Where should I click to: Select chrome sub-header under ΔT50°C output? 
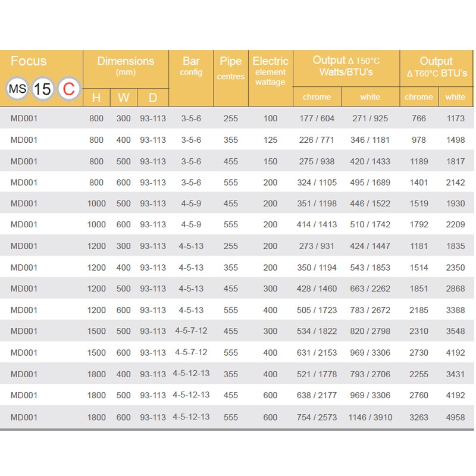click(x=317, y=97)
